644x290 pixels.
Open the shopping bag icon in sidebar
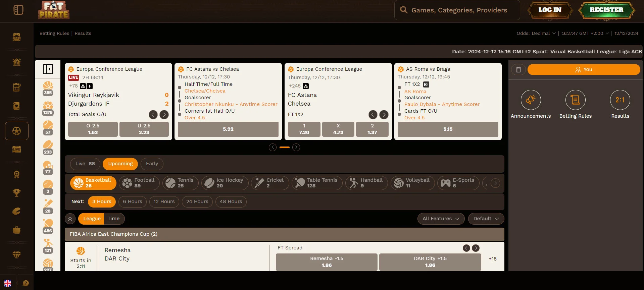click(16, 230)
